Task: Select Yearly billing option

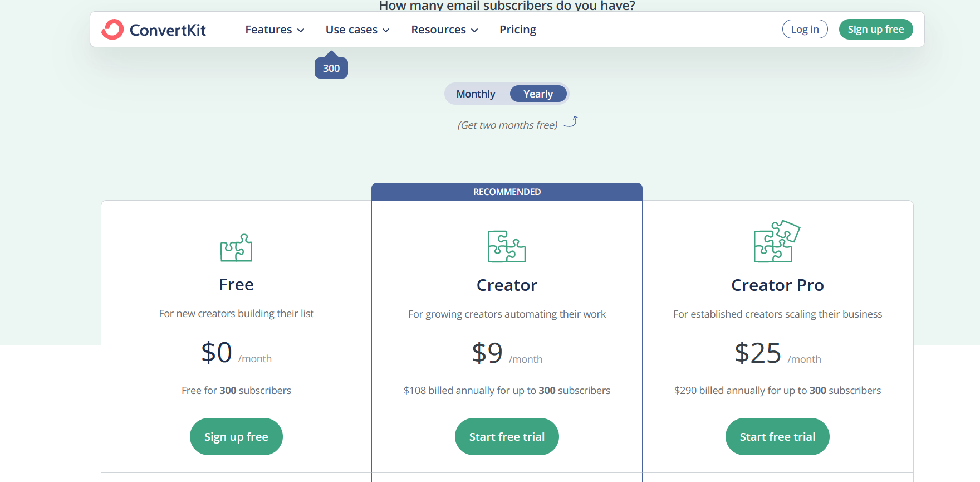Action: point(538,94)
